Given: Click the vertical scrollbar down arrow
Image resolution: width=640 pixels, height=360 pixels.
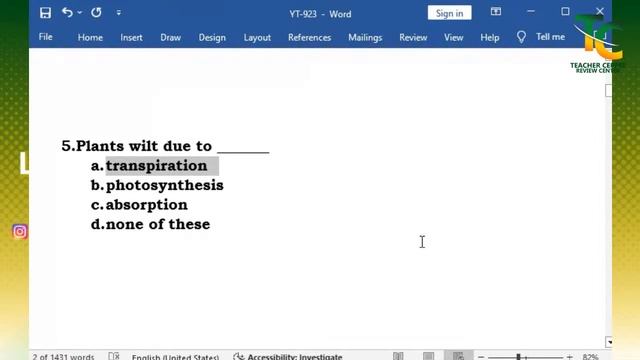Looking at the screenshot, I should pos(609,342).
